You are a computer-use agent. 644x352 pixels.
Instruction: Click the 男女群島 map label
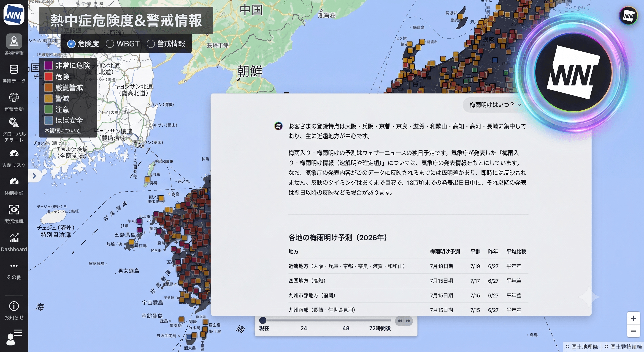128,271
